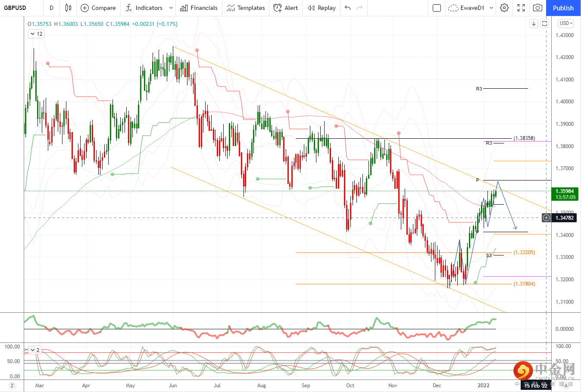This screenshot has width=581, height=392.
Task: Take a chart snapshot with camera icon
Action: tap(537, 8)
